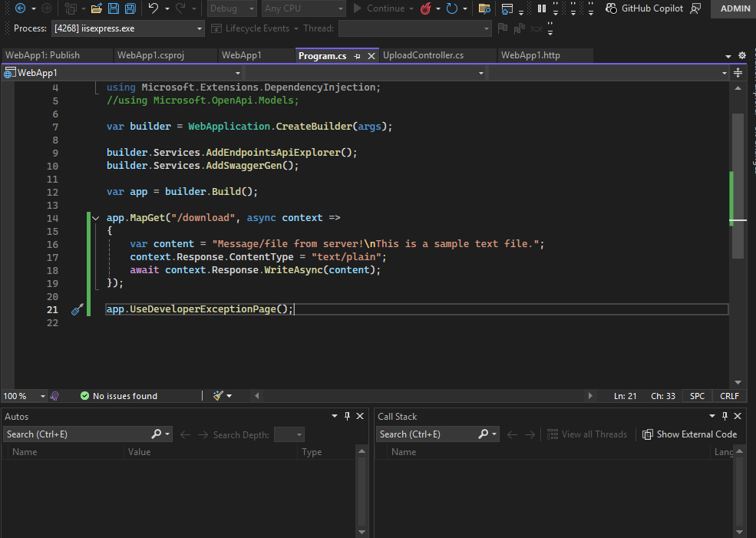The height and width of the screenshot is (538, 756).
Task: Toggle Show External Code in Call Stack
Action: [689, 434]
